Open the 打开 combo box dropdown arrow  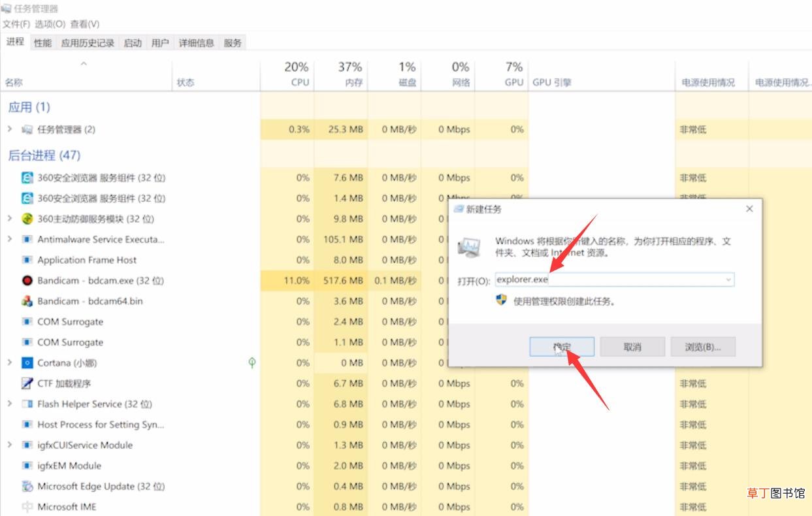pyautogui.click(x=728, y=280)
